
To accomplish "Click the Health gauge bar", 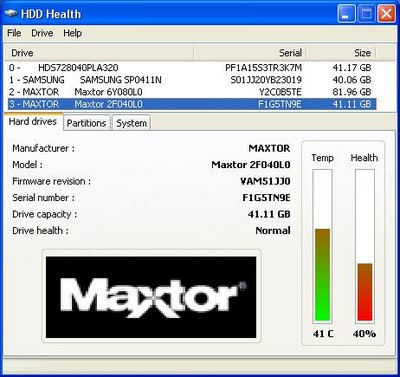I will pyautogui.click(x=365, y=246).
